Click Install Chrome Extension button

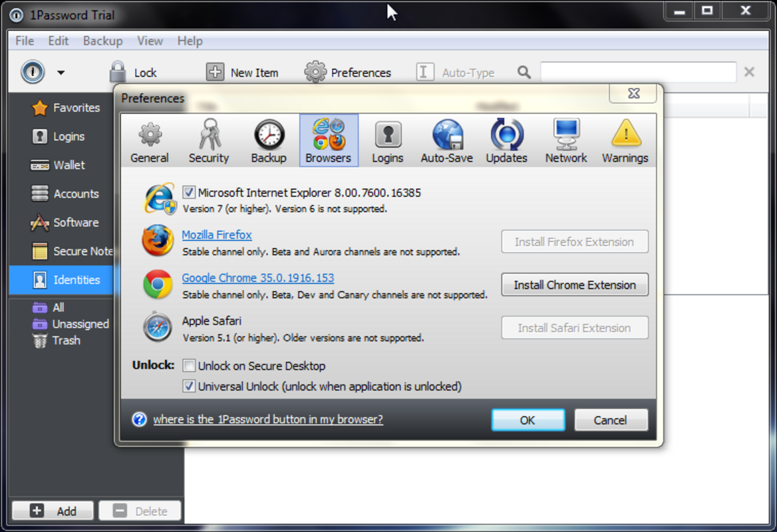tap(574, 284)
